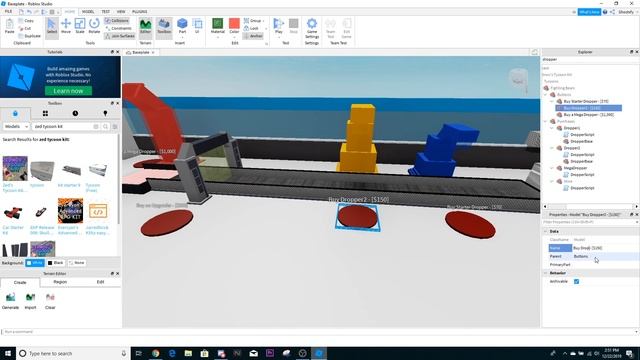640x360 pixels.
Task: Click Generate in Terrain Editor
Action: pos(10,301)
